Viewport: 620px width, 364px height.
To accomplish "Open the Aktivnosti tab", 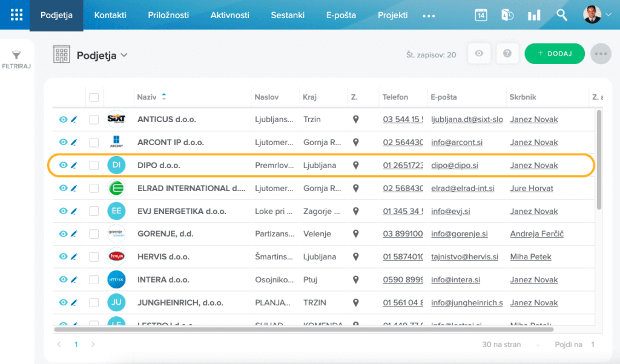I will tap(229, 15).
